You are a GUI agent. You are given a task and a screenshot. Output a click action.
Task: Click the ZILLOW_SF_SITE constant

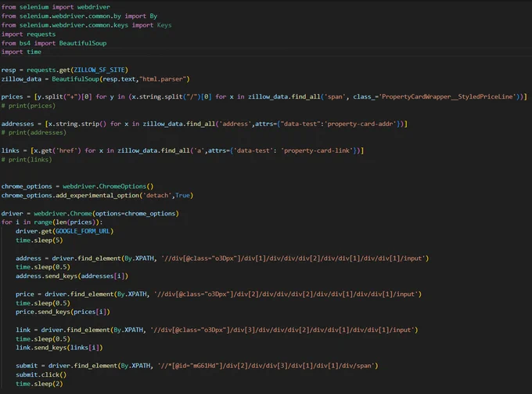pyautogui.click(x=99, y=70)
